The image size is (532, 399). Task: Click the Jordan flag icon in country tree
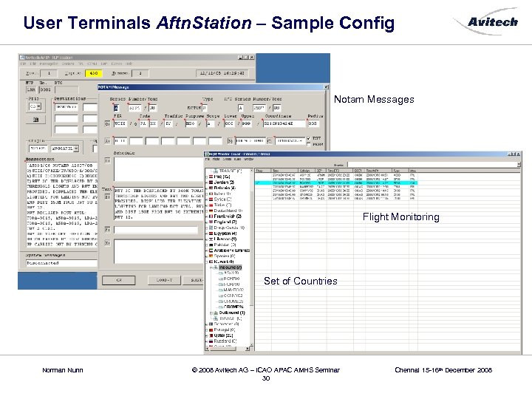pyautogui.click(x=211, y=183)
